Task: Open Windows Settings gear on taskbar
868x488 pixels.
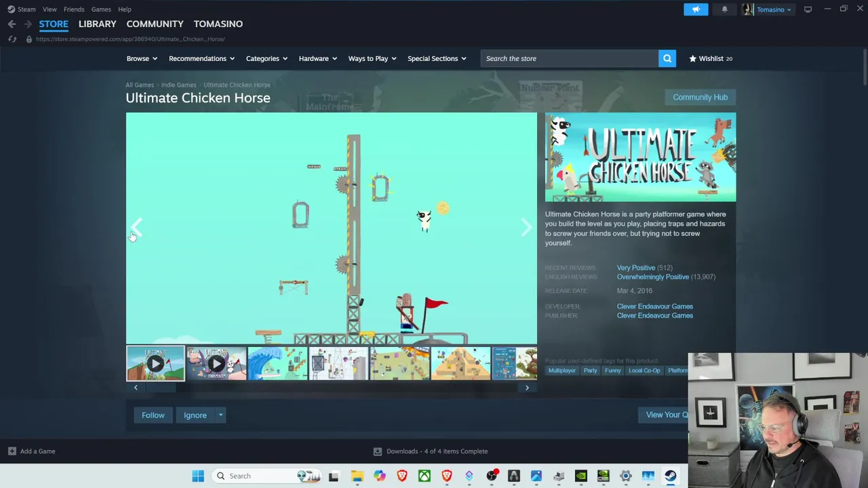Action: (625, 476)
